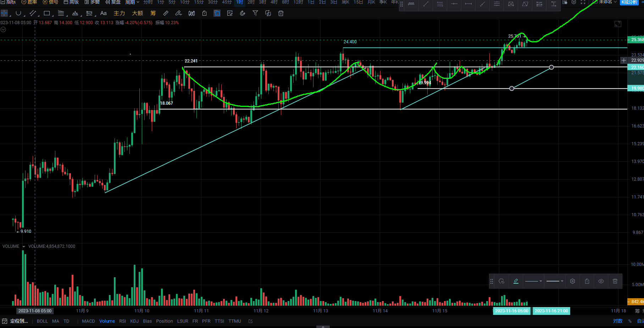
Task: Open the VOLUME indicator dropdown arrow
Action: point(24,246)
